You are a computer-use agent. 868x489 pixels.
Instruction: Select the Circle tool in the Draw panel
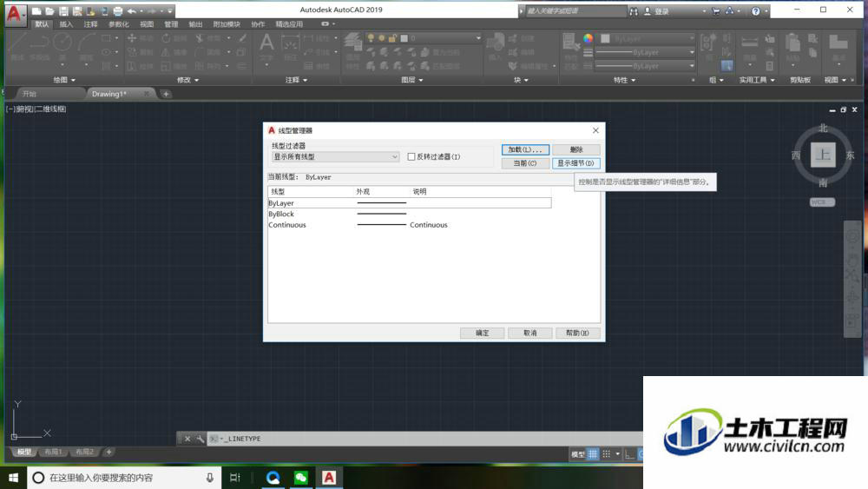62,42
